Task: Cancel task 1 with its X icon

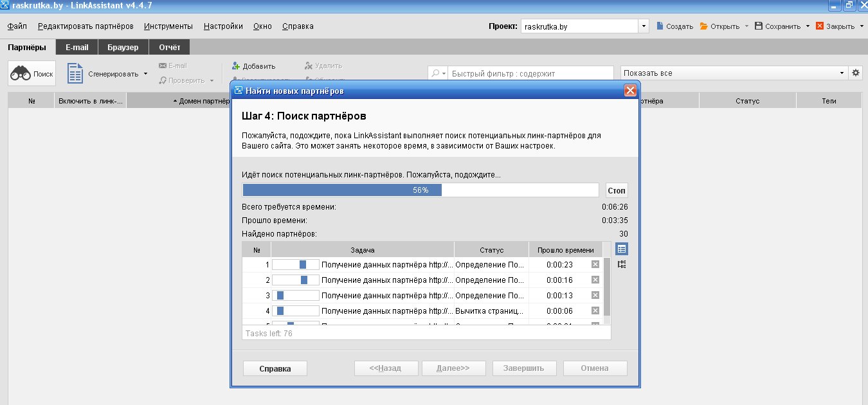Action: coord(595,264)
